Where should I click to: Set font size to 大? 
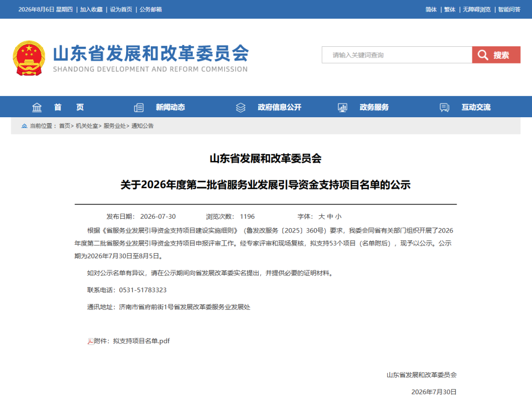[x=321, y=216]
